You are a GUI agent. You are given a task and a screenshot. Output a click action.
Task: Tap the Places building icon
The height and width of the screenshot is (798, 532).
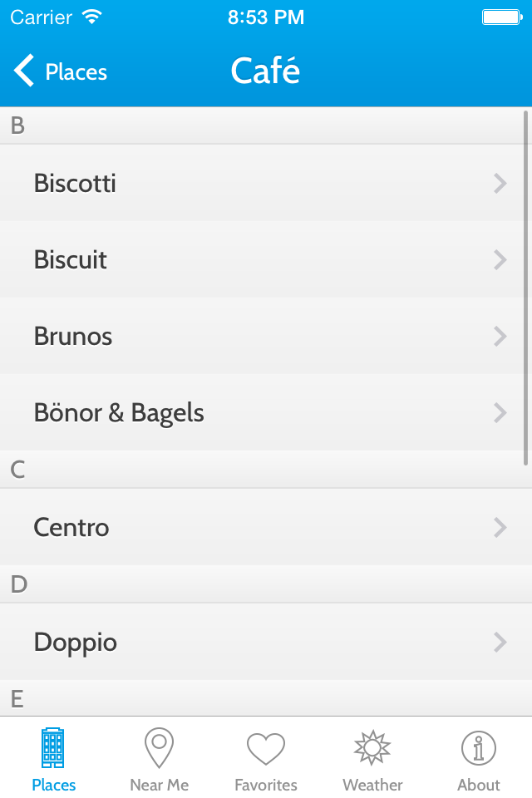tap(53, 747)
